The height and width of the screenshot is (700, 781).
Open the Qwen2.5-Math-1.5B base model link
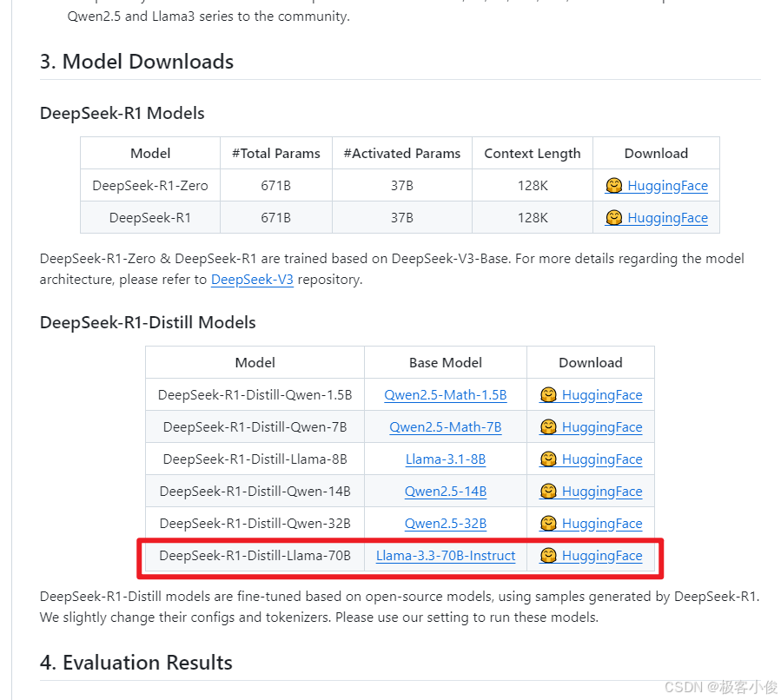click(x=446, y=395)
